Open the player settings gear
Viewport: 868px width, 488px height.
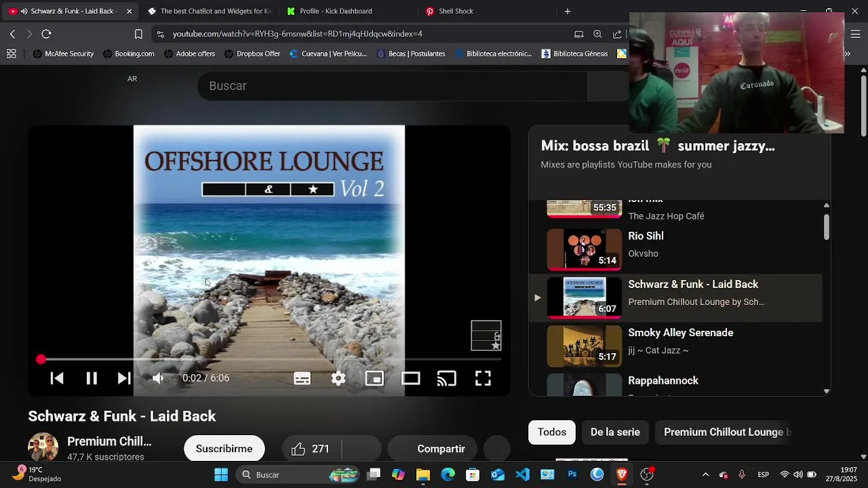338,378
